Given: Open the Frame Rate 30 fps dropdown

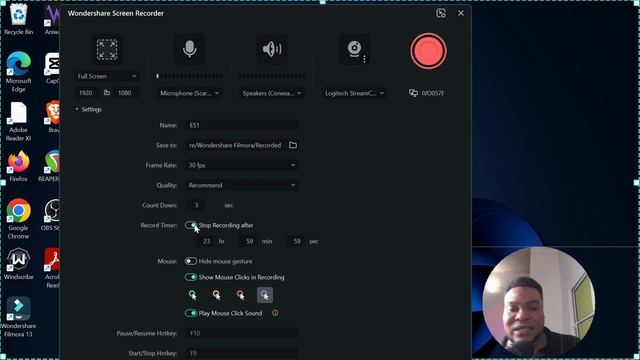Looking at the screenshot, I should point(242,165).
